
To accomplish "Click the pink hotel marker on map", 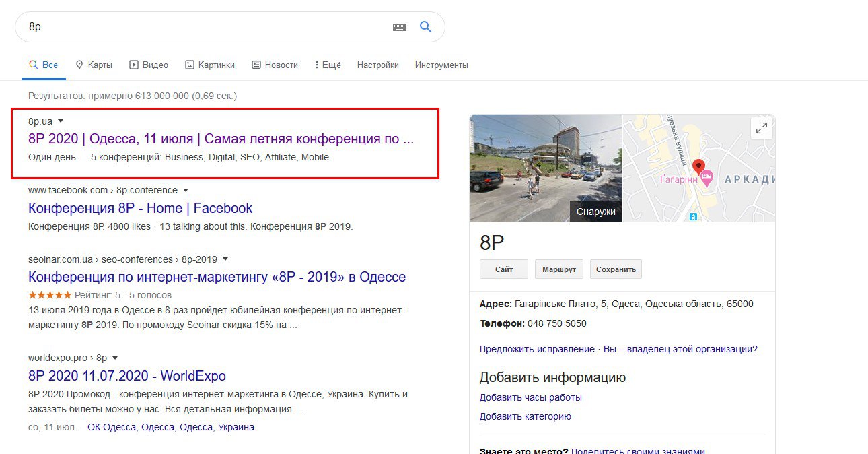I will click(x=707, y=179).
